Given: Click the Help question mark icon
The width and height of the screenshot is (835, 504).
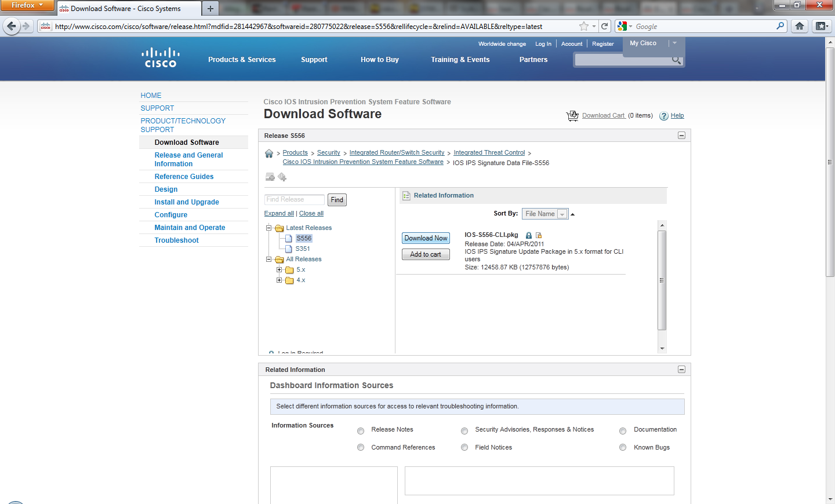Looking at the screenshot, I should 664,116.
